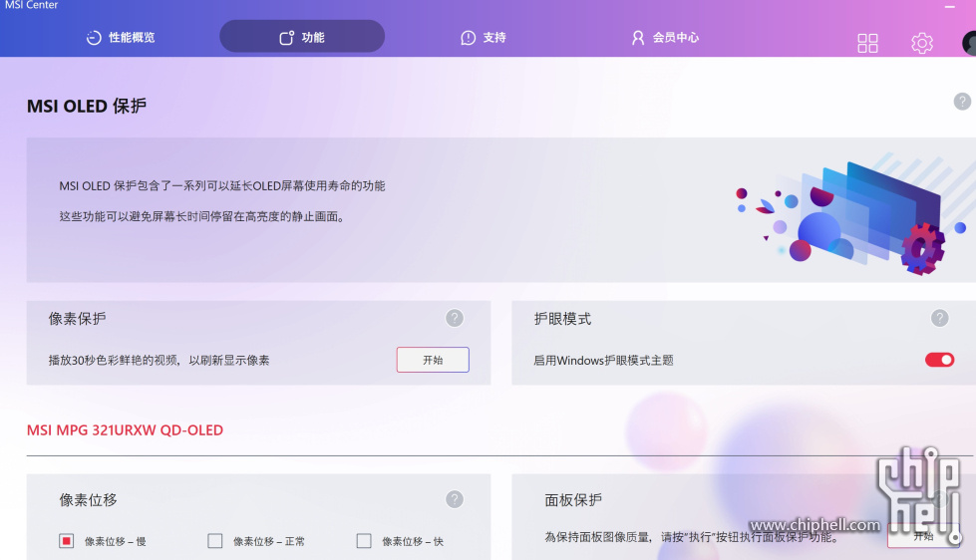Turn off the Windows 护眼模式 theme toggle
The width and height of the screenshot is (976, 560).
tap(939, 360)
